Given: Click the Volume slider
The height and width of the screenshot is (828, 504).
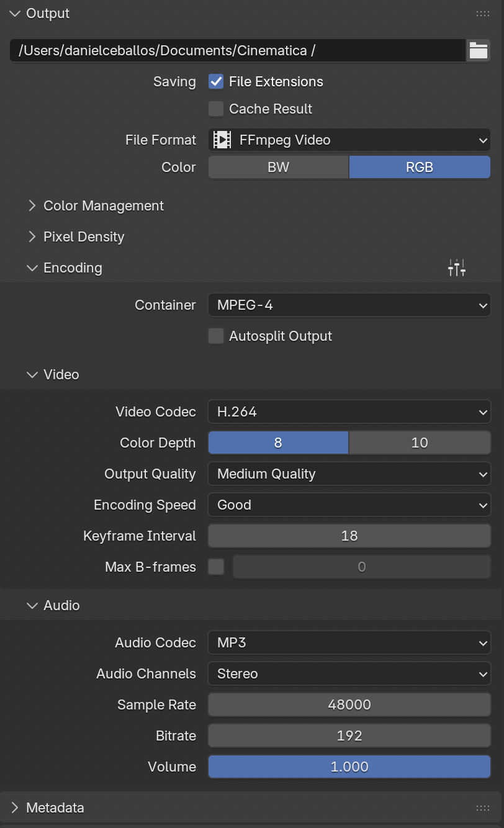Looking at the screenshot, I should [349, 767].
